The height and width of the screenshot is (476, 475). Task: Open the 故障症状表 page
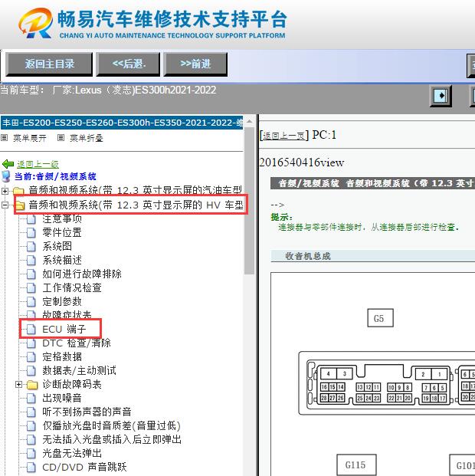[67, 315]
